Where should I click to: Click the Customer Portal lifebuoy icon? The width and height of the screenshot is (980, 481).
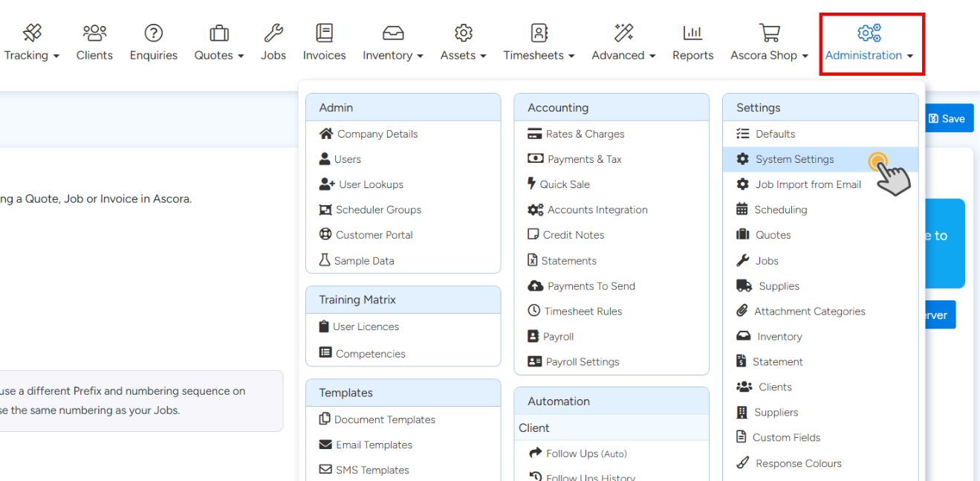coord(325,234)
